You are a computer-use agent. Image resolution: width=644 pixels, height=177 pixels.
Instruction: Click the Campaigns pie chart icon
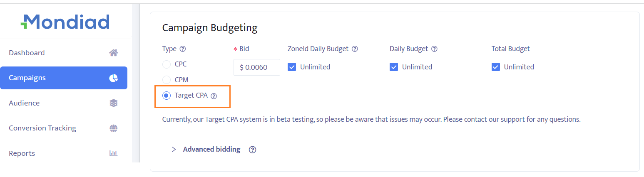click(113, 78)
